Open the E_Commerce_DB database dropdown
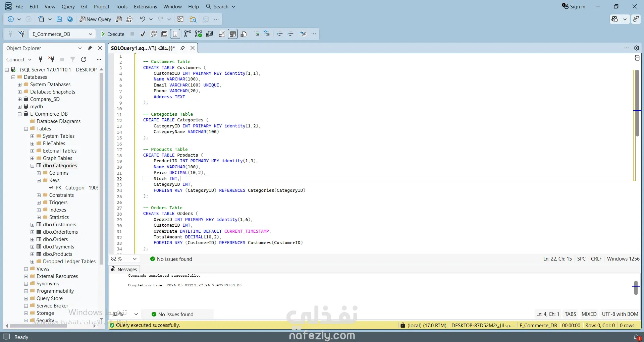Viewport: 644px width, 342px height. pos(91,34)
